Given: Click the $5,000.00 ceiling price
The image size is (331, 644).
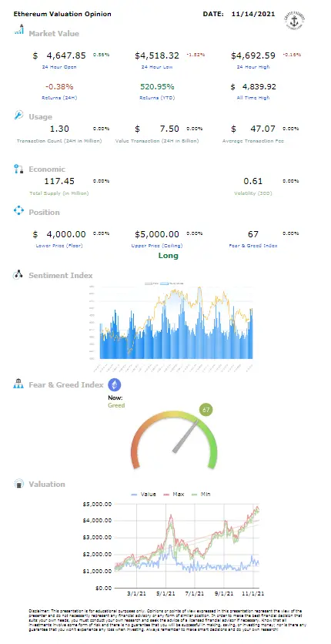Looking at the screenshot, I should point(157,234).
